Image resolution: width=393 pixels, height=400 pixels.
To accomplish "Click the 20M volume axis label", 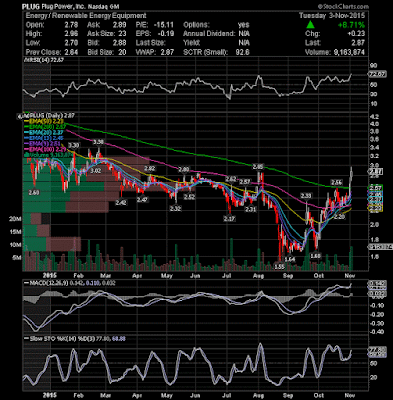I will click(16, 219).
